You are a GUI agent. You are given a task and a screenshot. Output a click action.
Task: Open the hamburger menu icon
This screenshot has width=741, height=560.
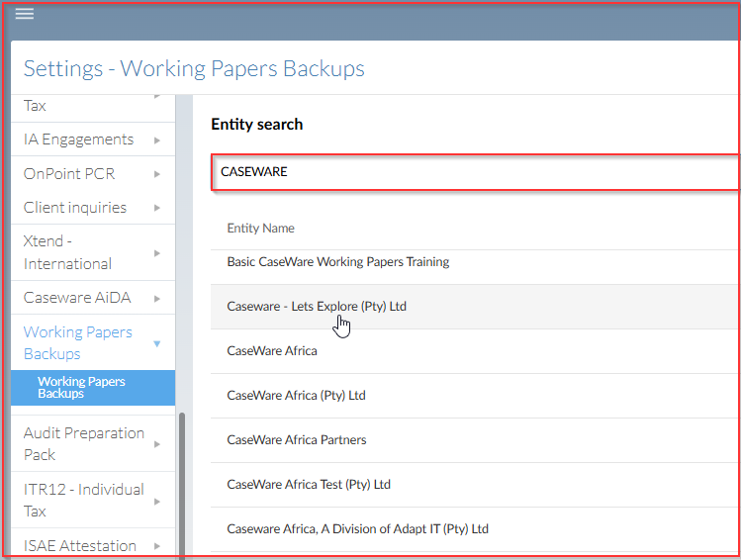[x=25, y=14]
